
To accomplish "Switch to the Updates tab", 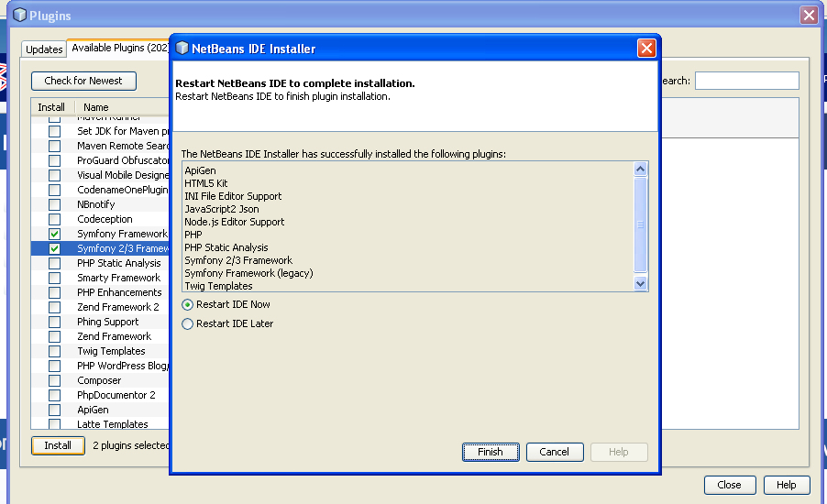I will coord(44,49).
